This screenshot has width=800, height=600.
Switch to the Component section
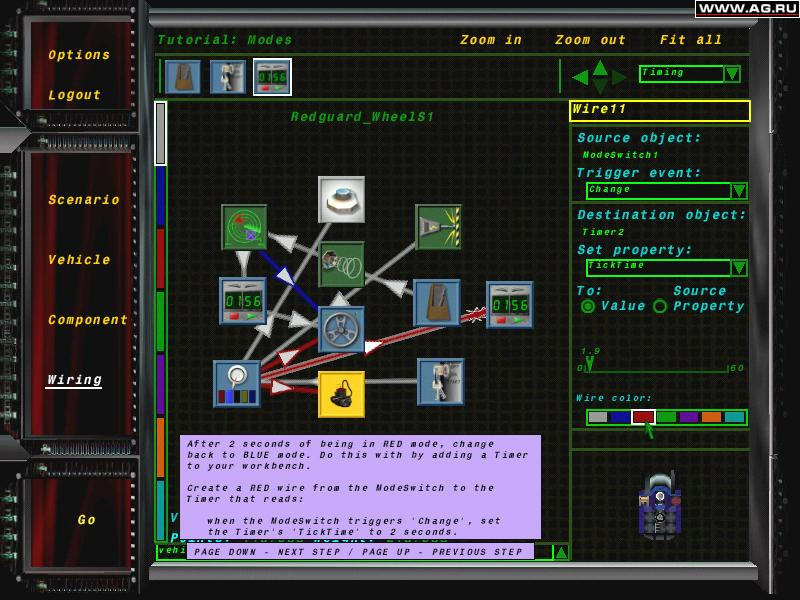[88, 320]
